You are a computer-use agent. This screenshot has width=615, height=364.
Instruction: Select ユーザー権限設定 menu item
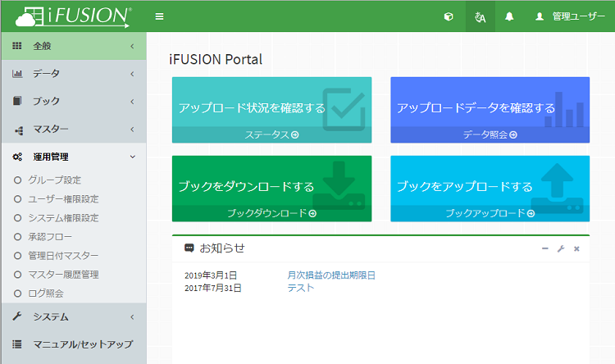click(63, 199)
